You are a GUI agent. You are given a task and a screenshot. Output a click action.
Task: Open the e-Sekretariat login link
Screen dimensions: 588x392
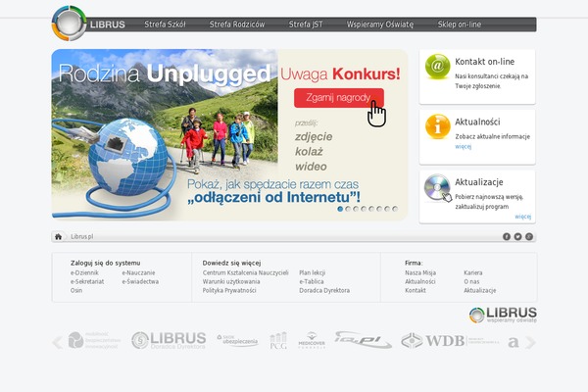pyautogui.click(x=87, y=281)
